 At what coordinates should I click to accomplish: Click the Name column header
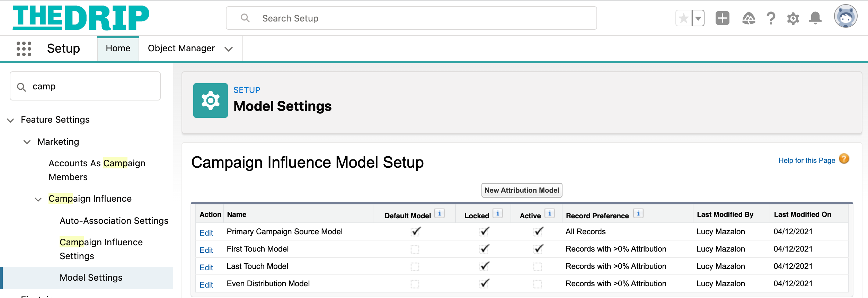coord(237,214)
